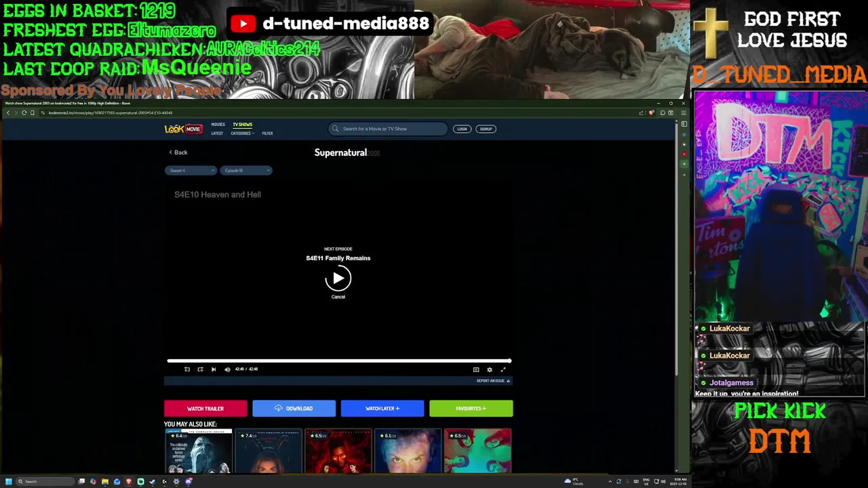The height and width of the screenshot is (488, 868).
Task: Open the Season 4 dropdown
Action: [x=191, y=171]
